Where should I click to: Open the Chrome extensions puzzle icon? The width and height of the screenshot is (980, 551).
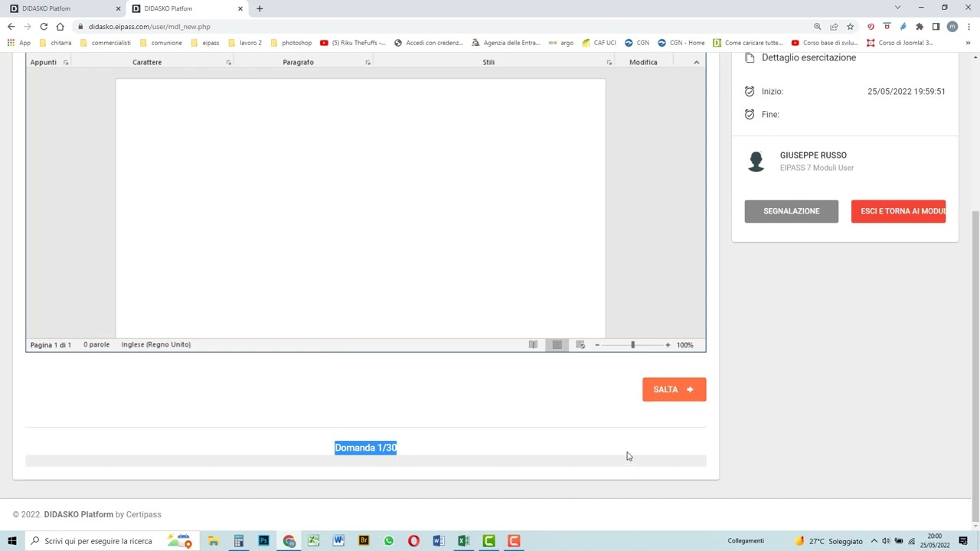[x=920, y=27]
